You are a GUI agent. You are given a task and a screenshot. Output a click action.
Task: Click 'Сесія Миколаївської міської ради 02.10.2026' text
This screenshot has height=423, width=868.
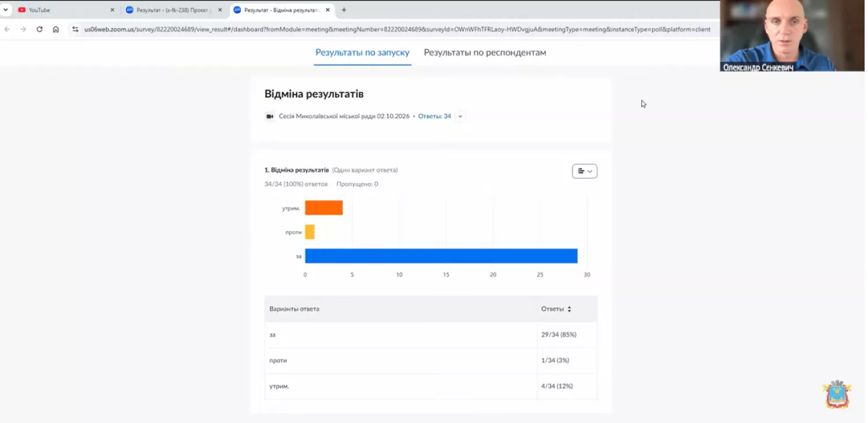coord(344,116)
